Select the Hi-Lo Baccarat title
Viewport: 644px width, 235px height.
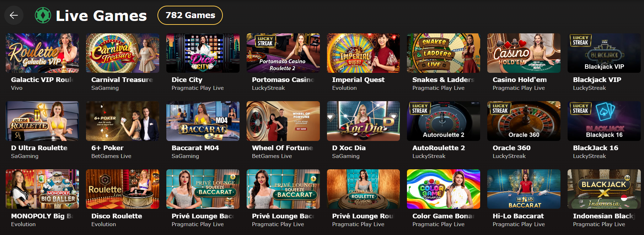click(x=518, y=216)
